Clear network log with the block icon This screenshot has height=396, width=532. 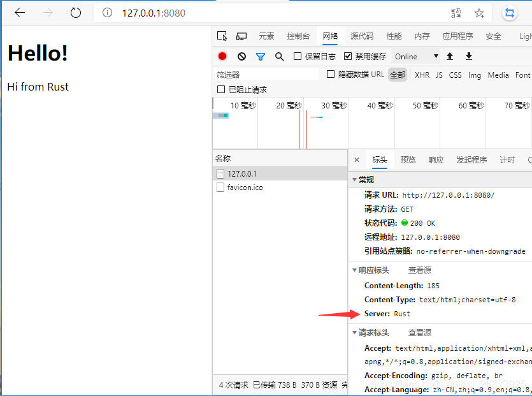click(240, 56)
